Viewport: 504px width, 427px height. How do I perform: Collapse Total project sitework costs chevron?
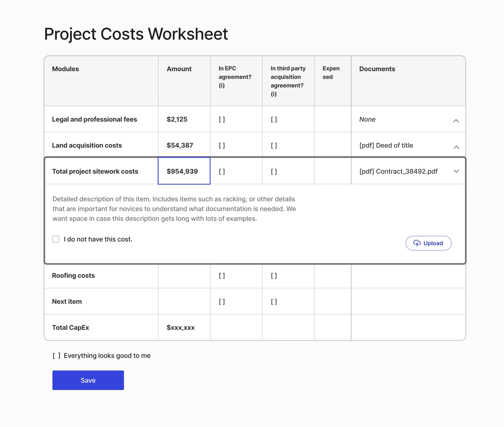click(x=456, y=171)
